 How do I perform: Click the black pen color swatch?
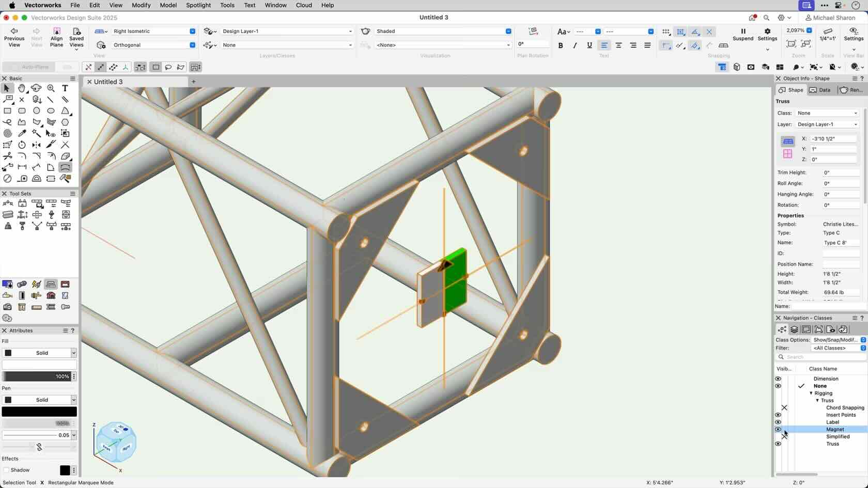click(x=39, y=412)
